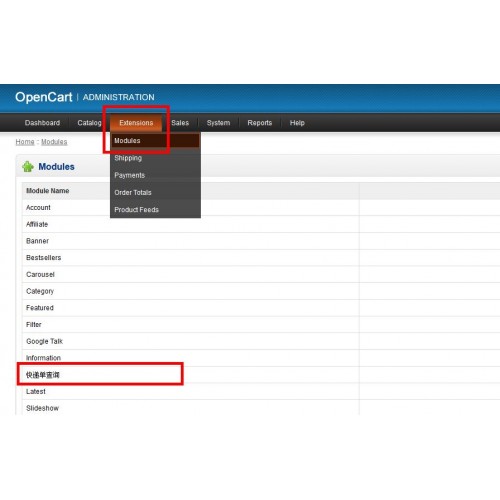Choose Order Totals from the dropdown
This screenshot has width=500, height=500.
(x=155, y=192)
